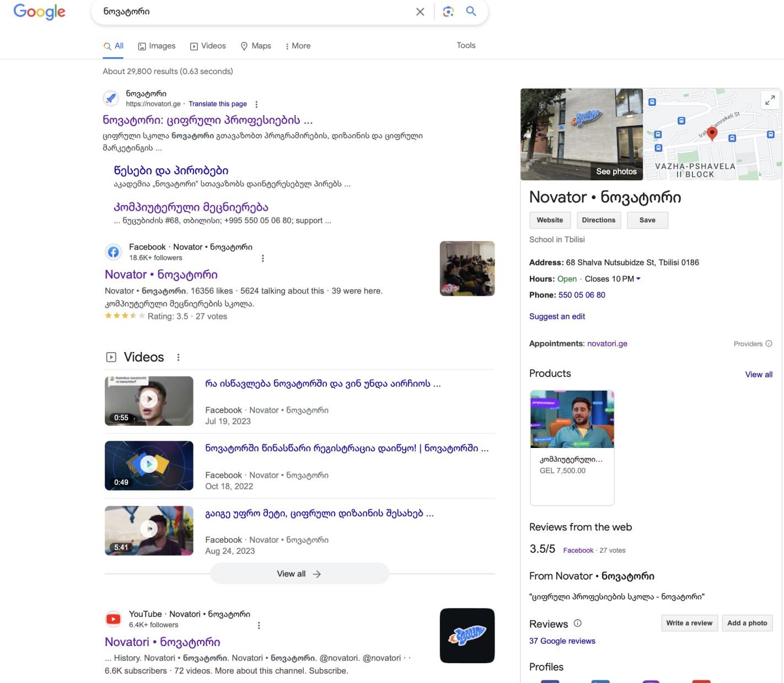Open options for the novatori.ge result
Screen dimensions: 784x683
(x=256, y=104)
